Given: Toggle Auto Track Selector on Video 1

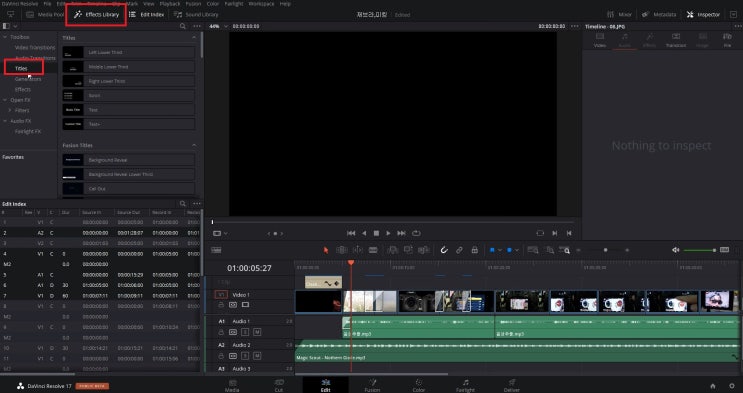Looking at the screenshot, I should pos(233,305).
